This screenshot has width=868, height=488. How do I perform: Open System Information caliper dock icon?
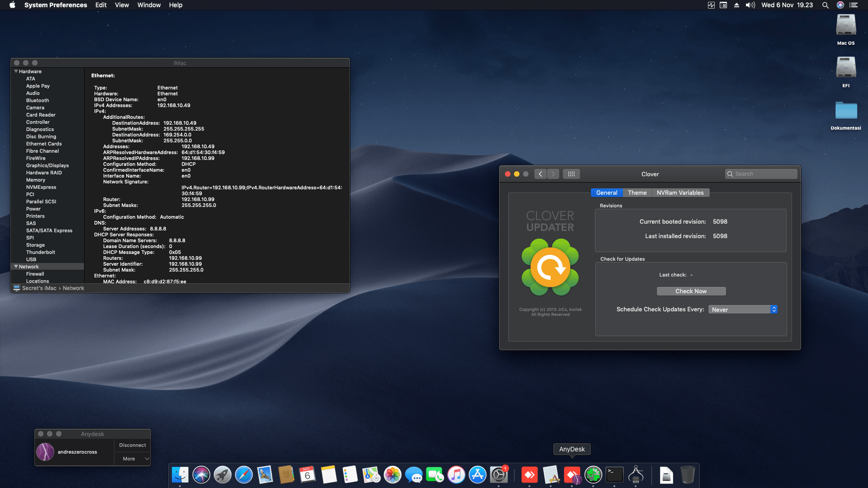click(x=636, y=475)
